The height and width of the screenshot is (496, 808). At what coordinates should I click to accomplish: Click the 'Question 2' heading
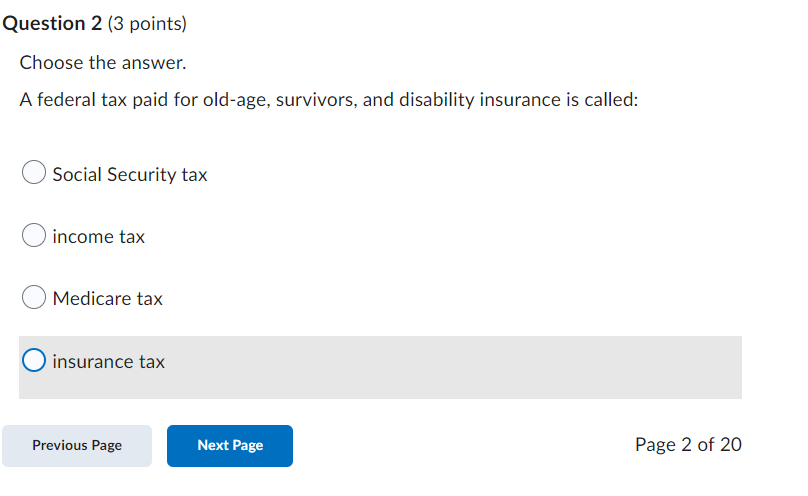(x=50, y=22)
